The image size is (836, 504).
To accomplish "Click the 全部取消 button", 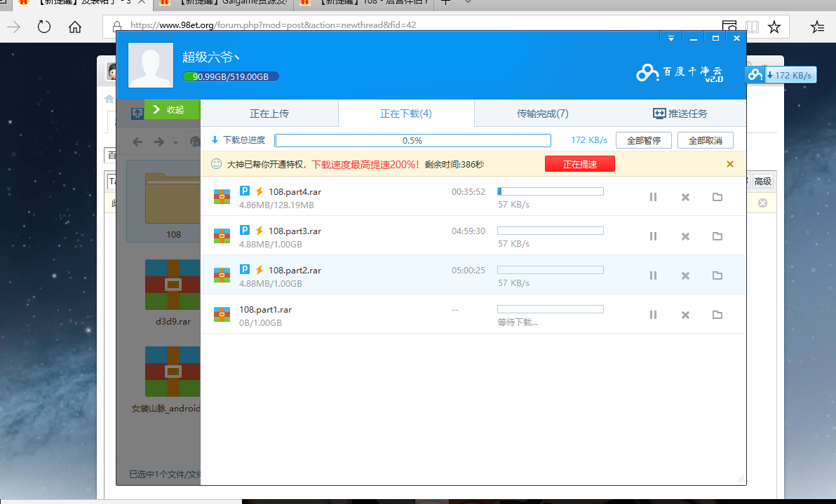I will coord(706,140).
